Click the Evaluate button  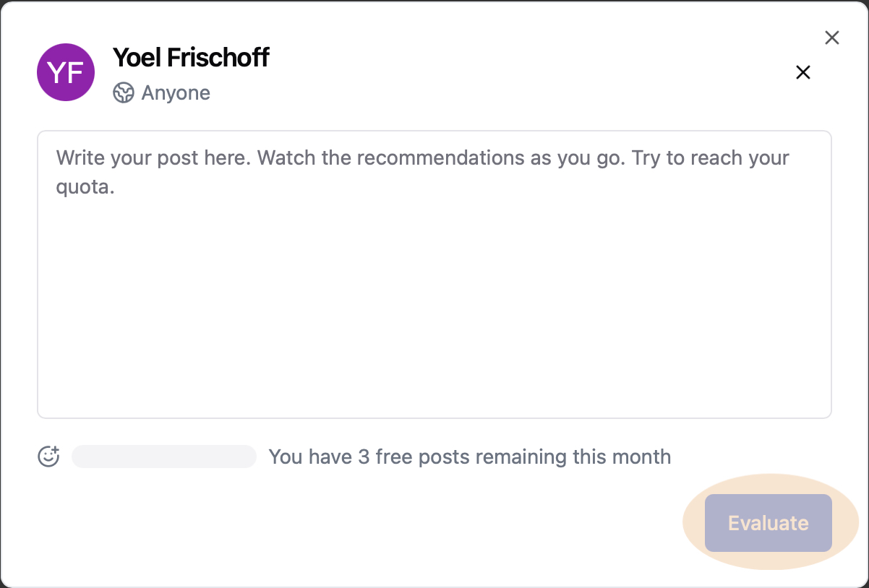pyautogui.click(x=768, y=522)
